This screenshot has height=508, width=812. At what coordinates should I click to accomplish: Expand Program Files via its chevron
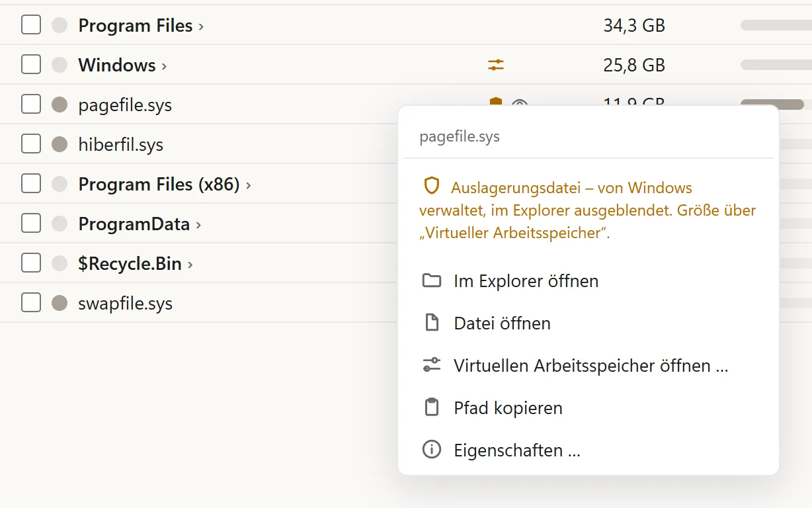201,26
